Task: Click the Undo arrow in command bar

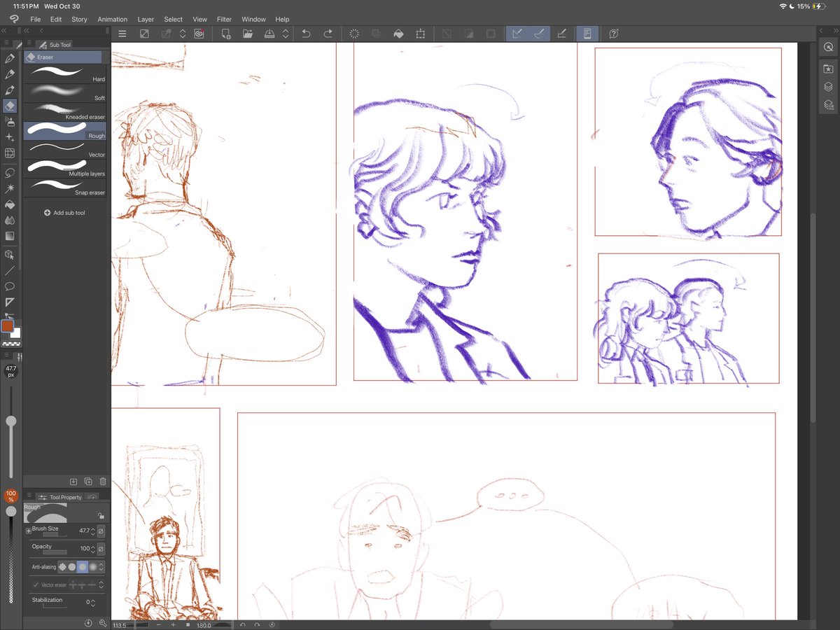Action: (306, 34)
